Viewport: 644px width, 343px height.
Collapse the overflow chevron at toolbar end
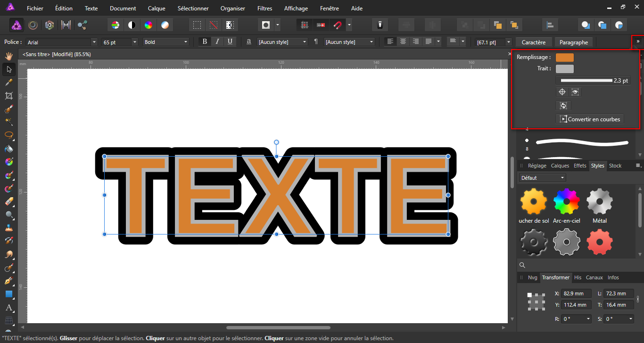pos(638,42)
